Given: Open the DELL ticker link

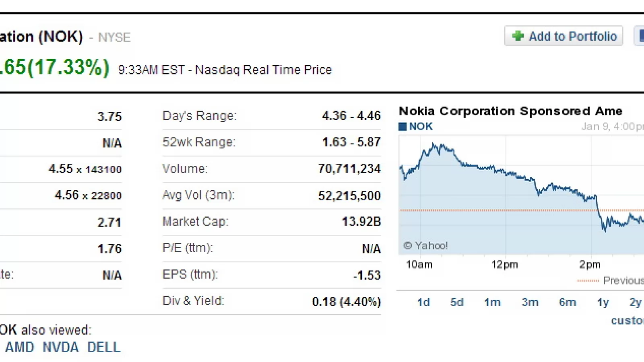Looking at the screenshot, I should pos(103,347).
